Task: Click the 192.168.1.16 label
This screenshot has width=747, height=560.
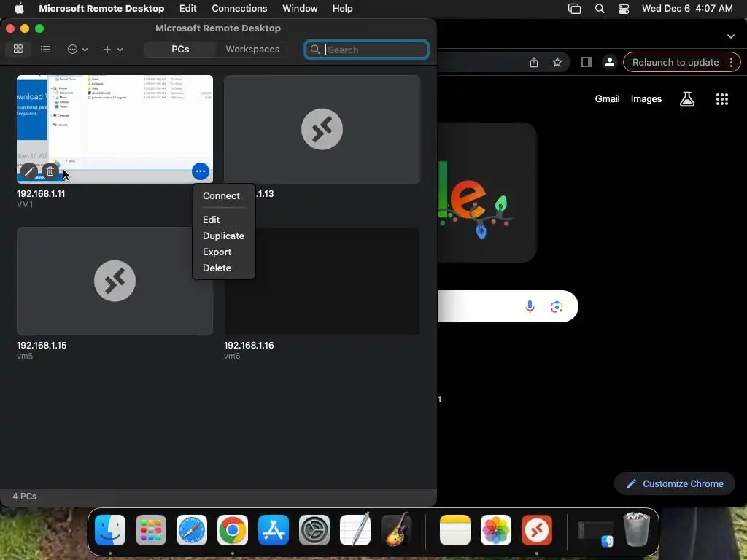Action: point(249,345)
